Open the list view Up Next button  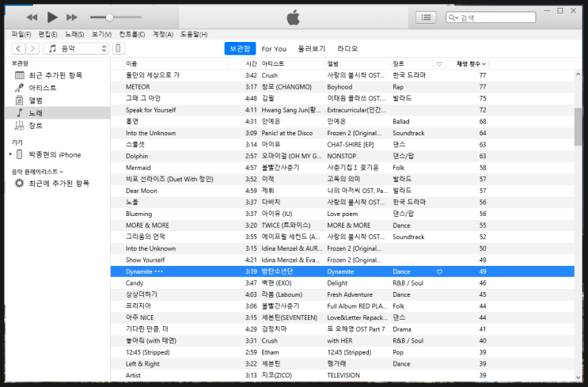[x=426, y=17]
